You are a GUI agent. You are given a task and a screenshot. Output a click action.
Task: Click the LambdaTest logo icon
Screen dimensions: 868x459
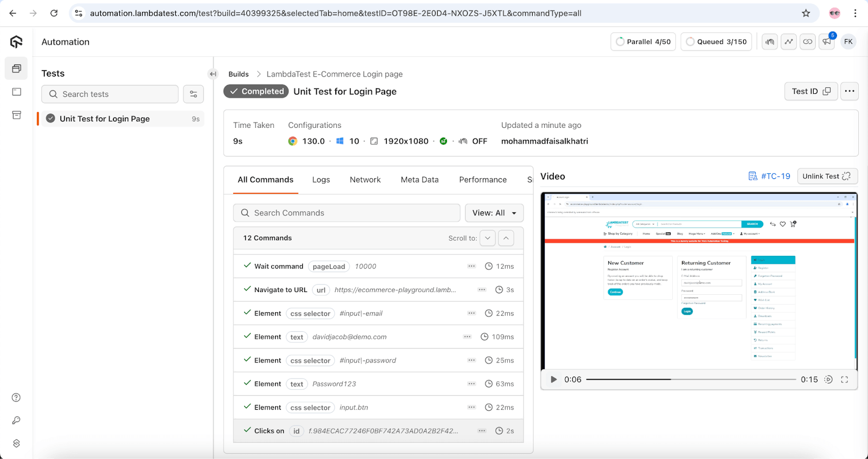click(16, 42)
